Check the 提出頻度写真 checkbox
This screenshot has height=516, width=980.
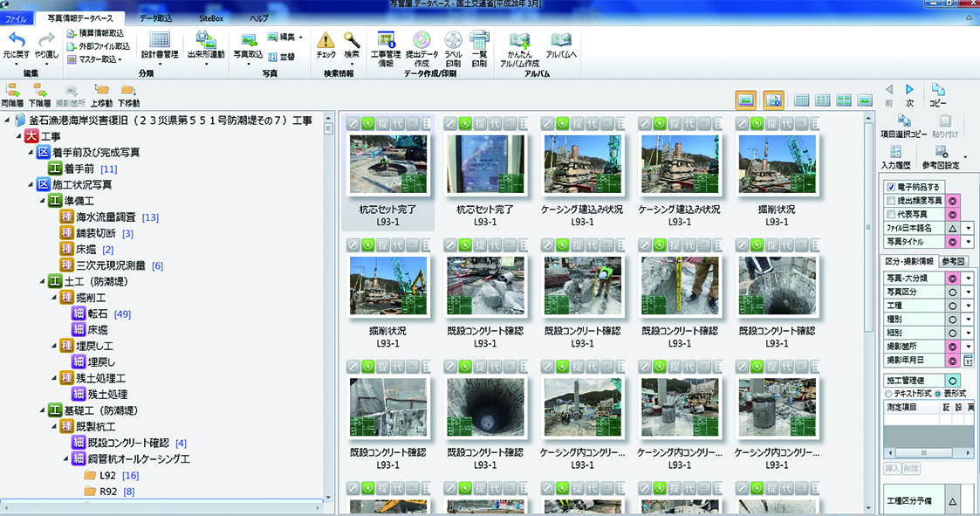(891, 200)
